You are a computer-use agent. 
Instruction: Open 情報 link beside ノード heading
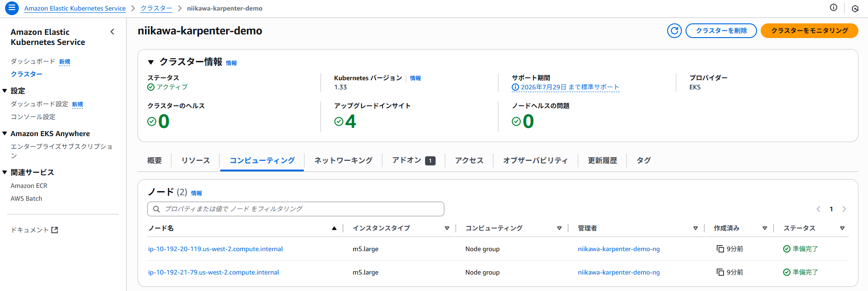(197, 193)
